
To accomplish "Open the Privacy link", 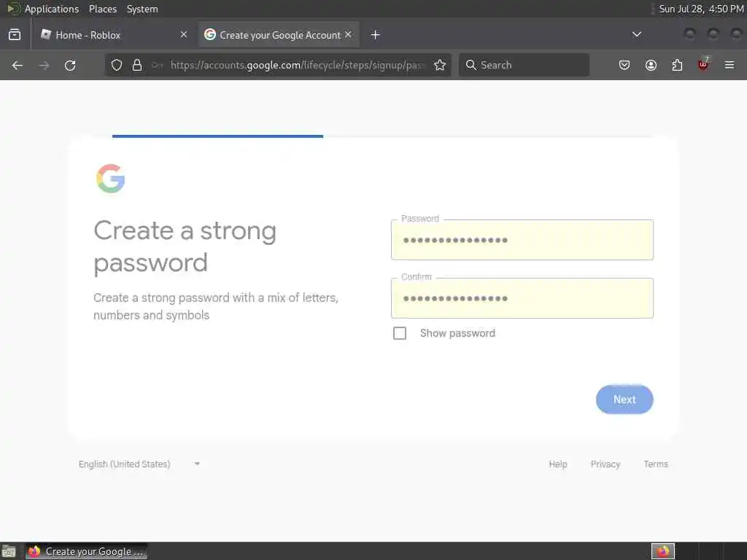I will click(605, 464).
